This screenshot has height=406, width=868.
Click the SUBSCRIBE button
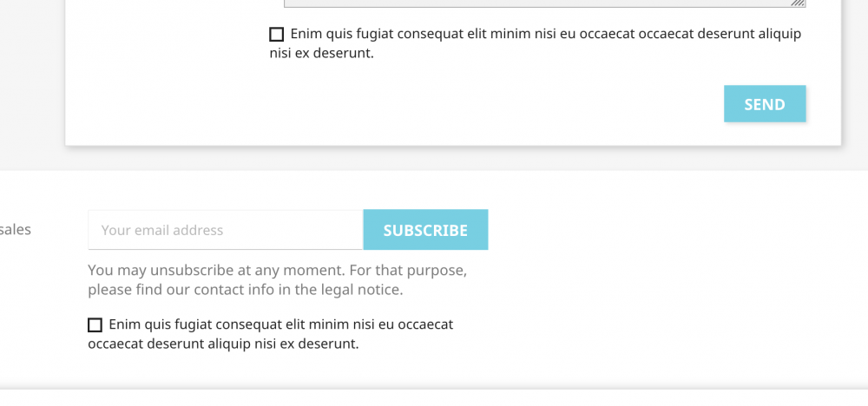coord(425,230)
